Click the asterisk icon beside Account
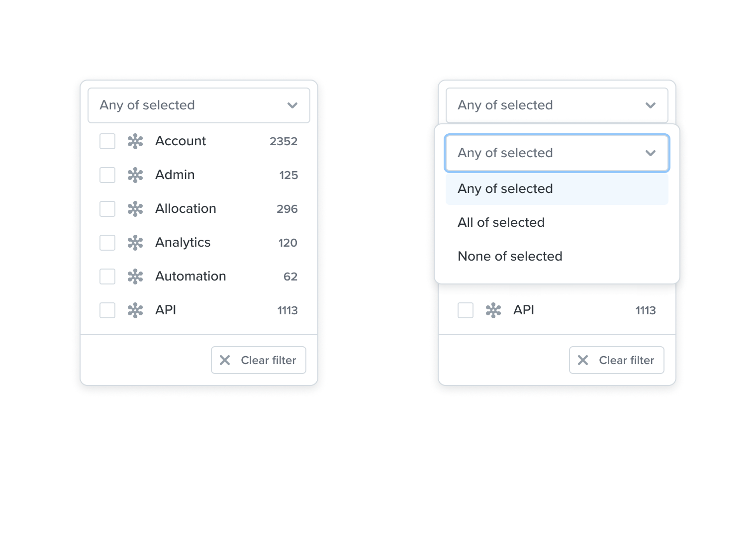This screenshot has width=756, height=557. pos(135,141)
